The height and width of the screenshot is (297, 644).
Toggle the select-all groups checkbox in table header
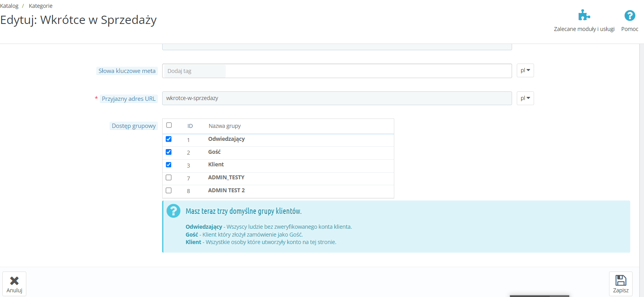click(x=169, y=125)
